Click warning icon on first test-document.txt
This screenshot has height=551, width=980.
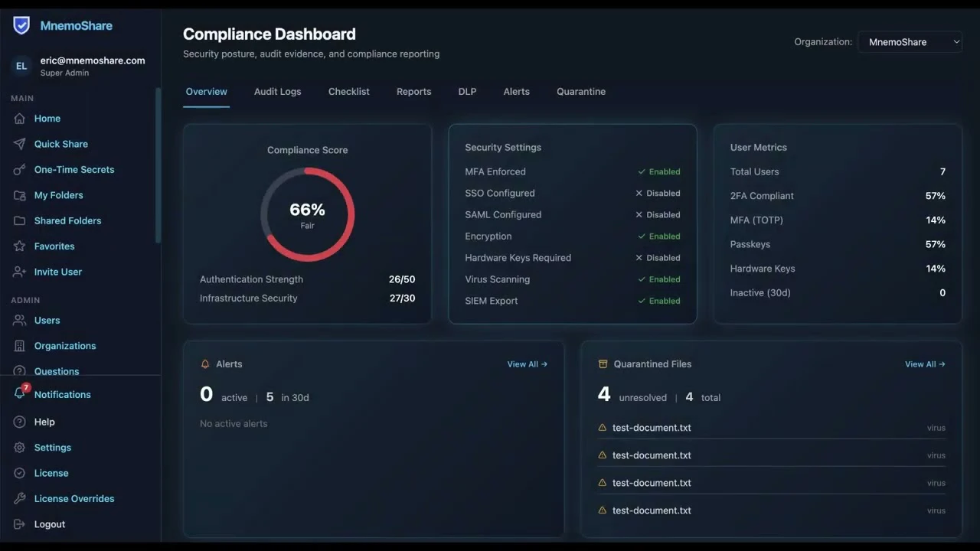(x=603, y=428)
